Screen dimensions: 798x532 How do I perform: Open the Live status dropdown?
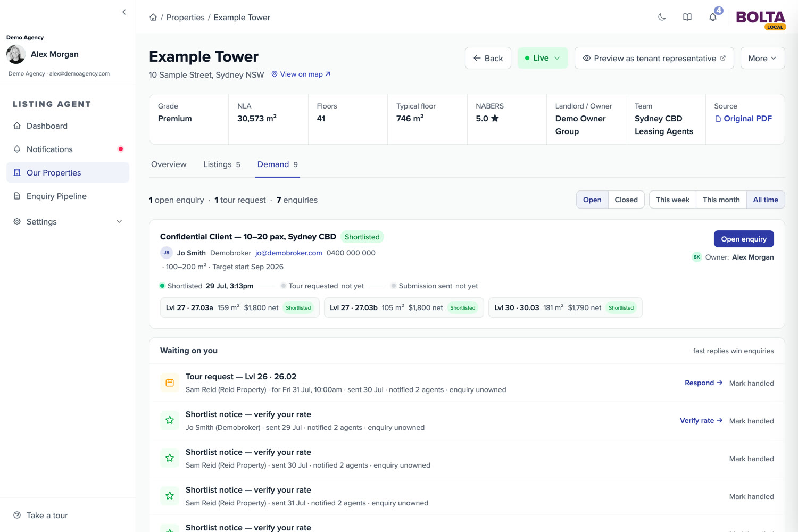pyautogui.click(x=543, y=58)
